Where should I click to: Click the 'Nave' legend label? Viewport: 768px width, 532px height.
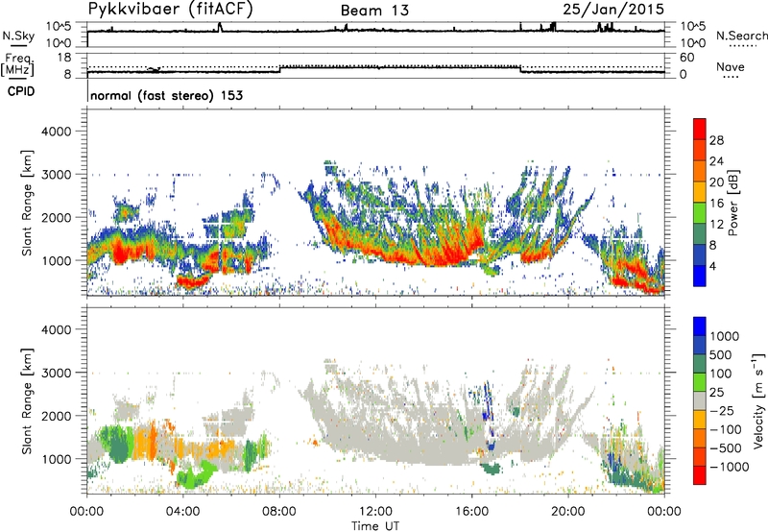pyautogui.click(x=731, y=66)
